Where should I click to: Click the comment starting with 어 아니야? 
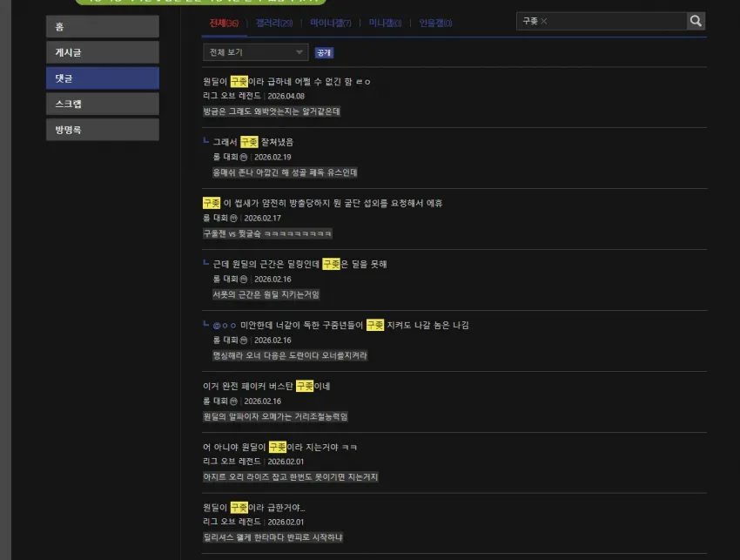pos(279,447)
